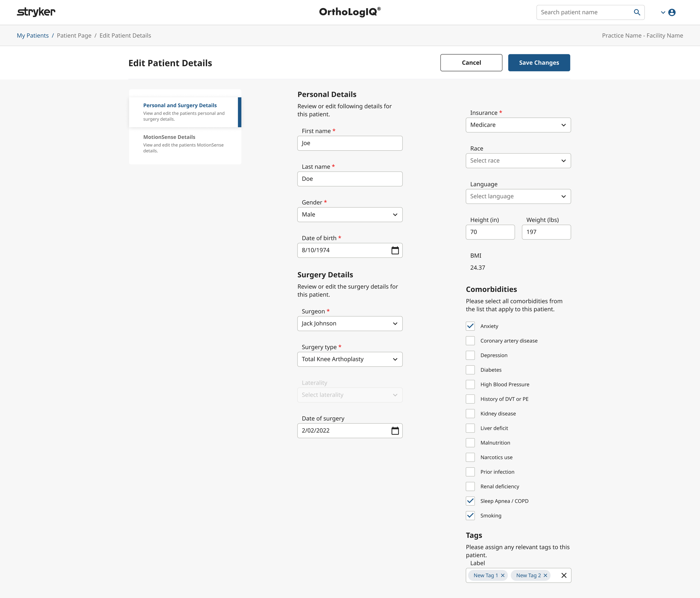
Task: Open the Surgery type dropdown
Action: pos(350,359)
